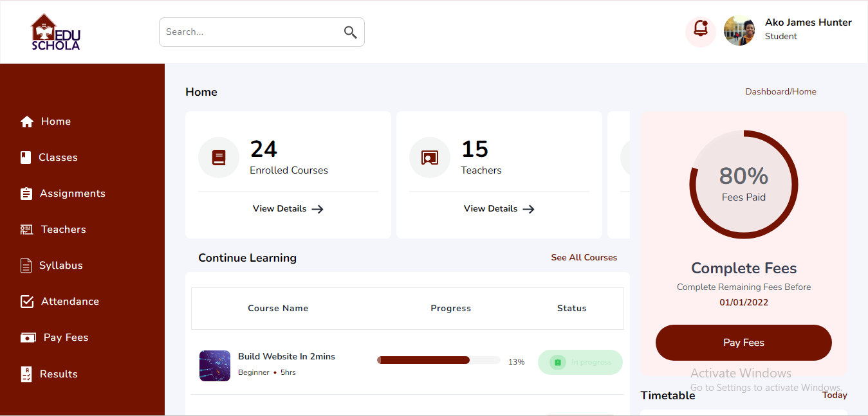Click the Teachers card certificate icon
This screenshot has height=416, width=868.
point(430,158)
